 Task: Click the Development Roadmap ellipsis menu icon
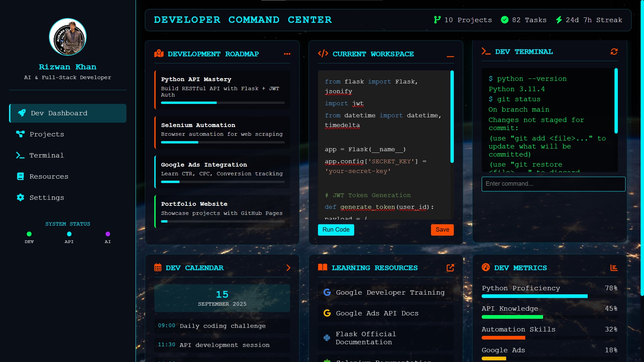(x=287, y=54)
